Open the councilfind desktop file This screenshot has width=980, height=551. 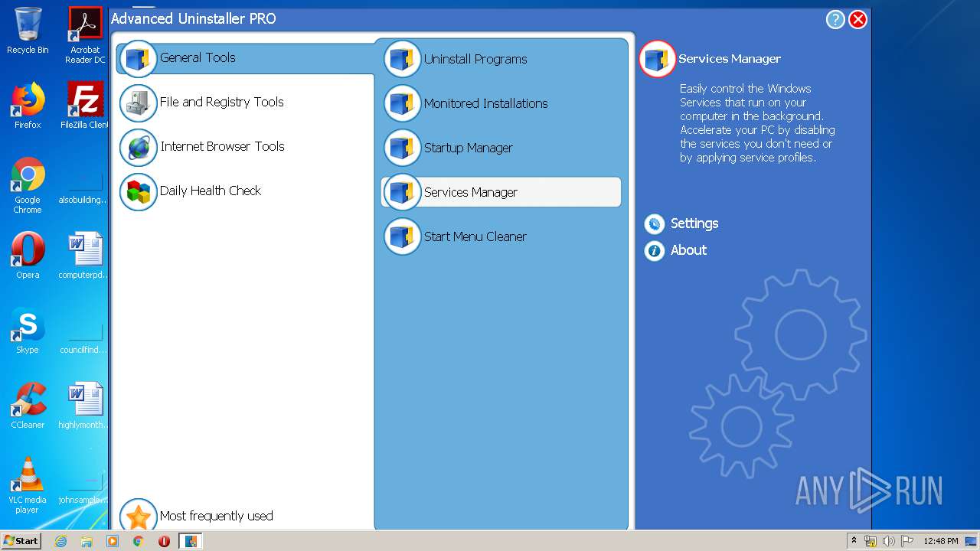(85, 337)
